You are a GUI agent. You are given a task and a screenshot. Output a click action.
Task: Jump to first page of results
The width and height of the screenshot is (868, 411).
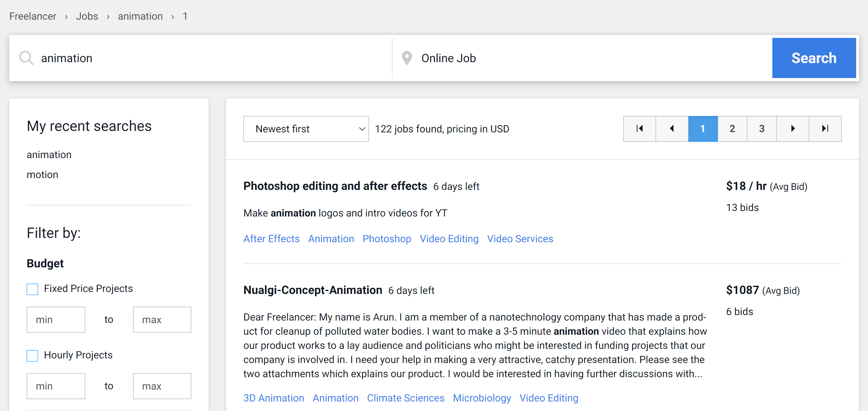639,129
